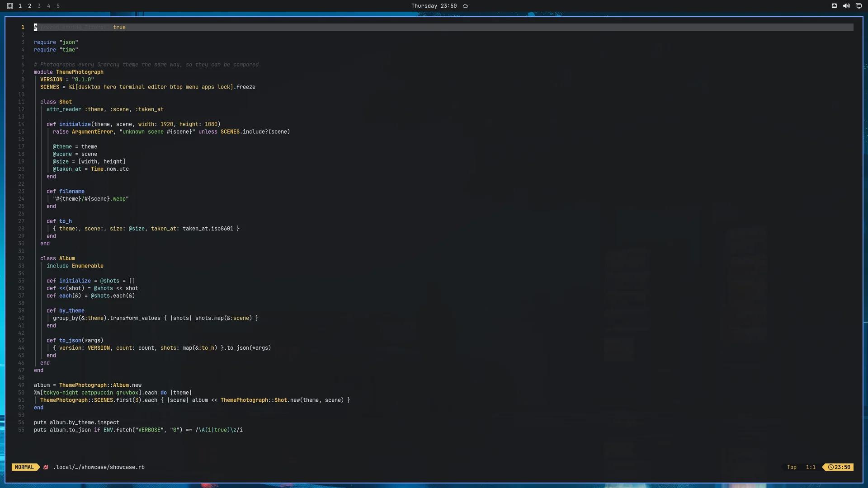Click the tray icon left of volume
Viewport: 868px width, 488px height.
pyautogui.click(x=834, y=6)
